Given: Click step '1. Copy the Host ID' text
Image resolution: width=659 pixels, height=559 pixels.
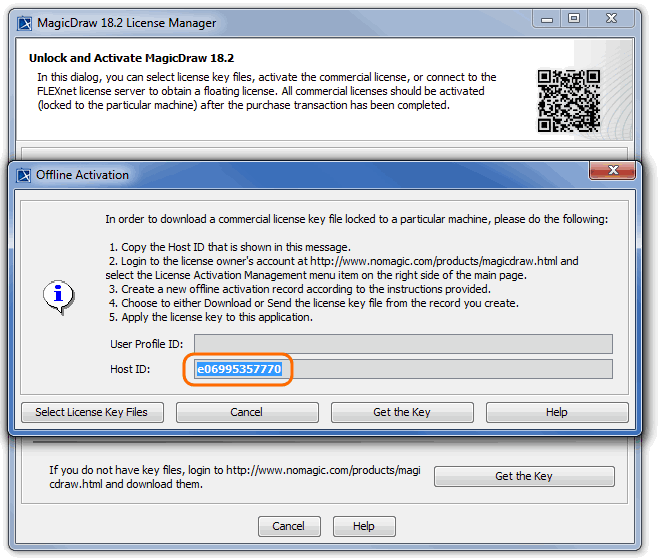Looking at the screenshot, I should point(229,247).
